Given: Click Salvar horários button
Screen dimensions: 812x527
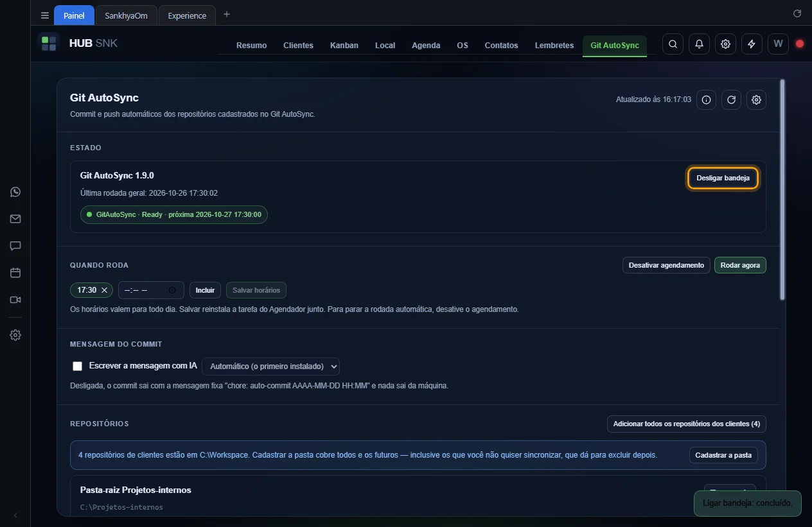Looking at the screenshot, I should pyautogui.click(x=256, y=290).
